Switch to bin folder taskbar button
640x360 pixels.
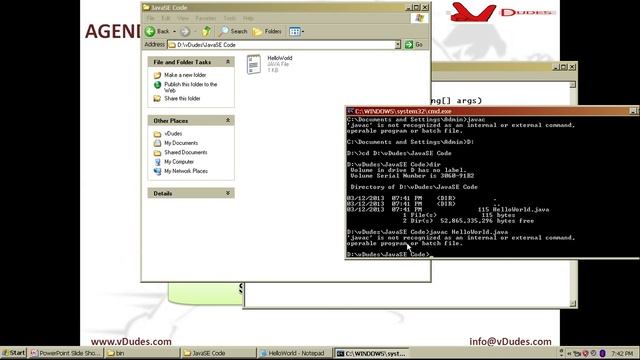coord(142,353)
